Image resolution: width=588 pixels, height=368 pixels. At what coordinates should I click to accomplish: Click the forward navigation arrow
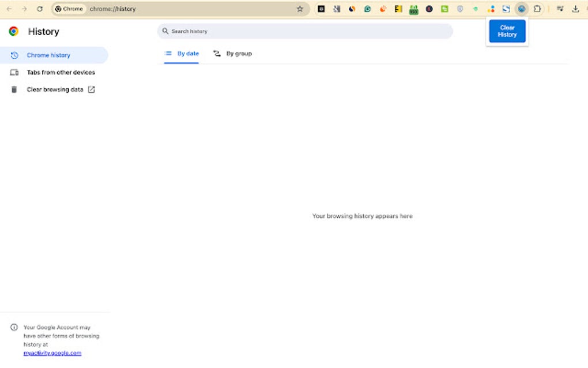[24, 9]
